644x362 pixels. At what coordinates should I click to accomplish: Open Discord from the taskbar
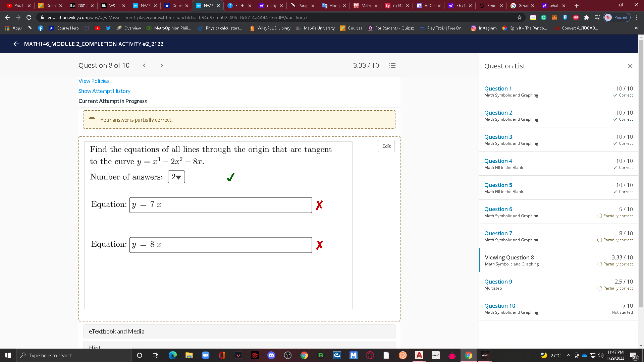point(271,355)
